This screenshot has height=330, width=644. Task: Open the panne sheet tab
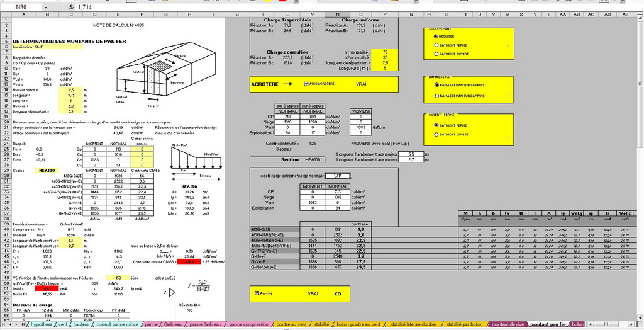click(151, 325)
